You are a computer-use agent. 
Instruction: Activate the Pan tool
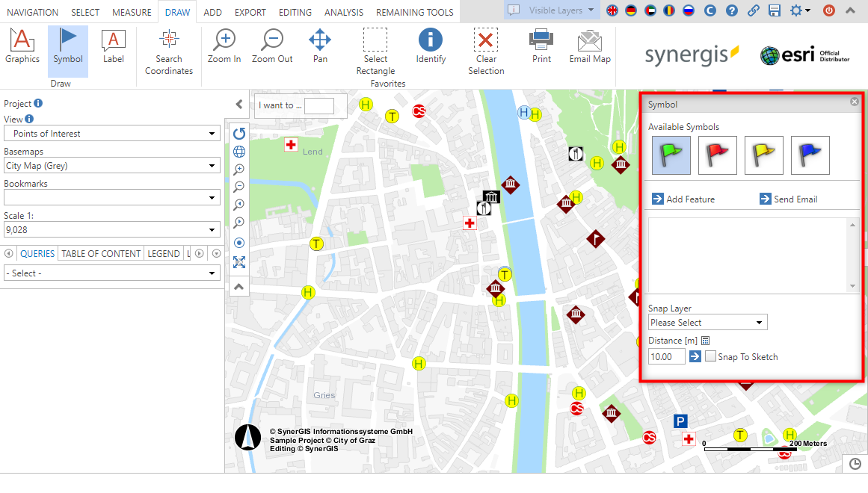coord(319,51)
